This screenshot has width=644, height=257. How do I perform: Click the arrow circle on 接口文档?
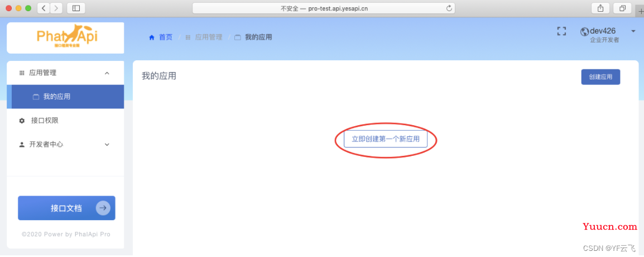(x=103, y=208)
